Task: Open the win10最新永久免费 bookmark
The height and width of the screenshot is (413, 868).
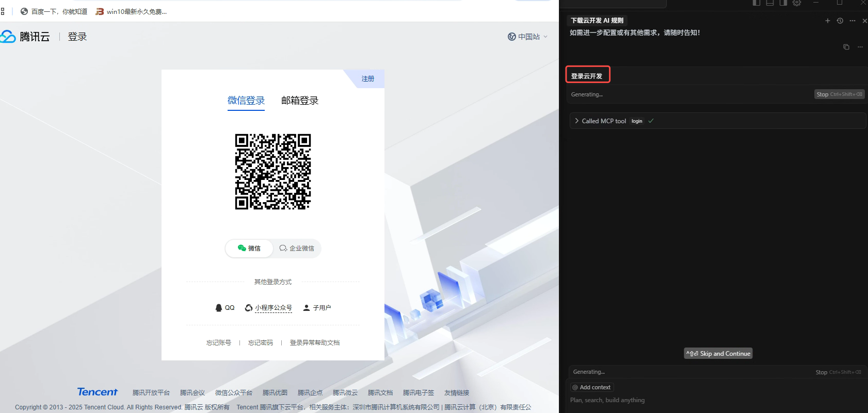Action: [x=131, y=11]
